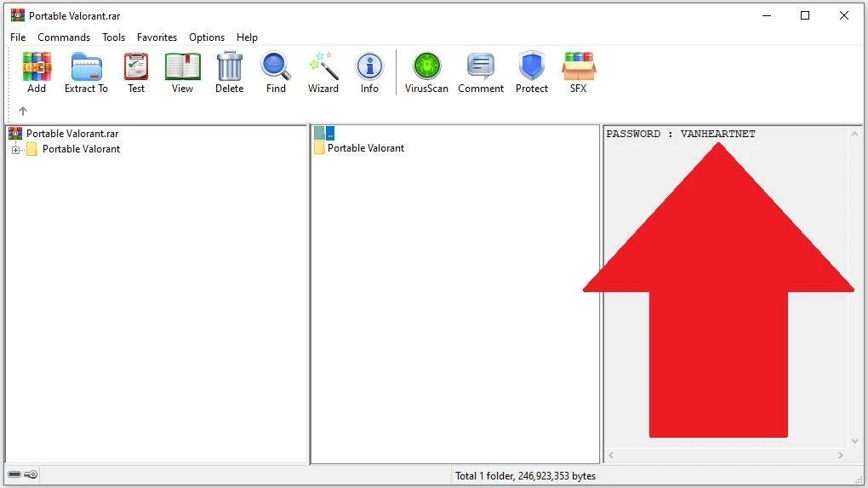This screenshot has width=868, height=488.
Task: Select Portable Valorant folder in tree
Action: [x=82, y=149]
